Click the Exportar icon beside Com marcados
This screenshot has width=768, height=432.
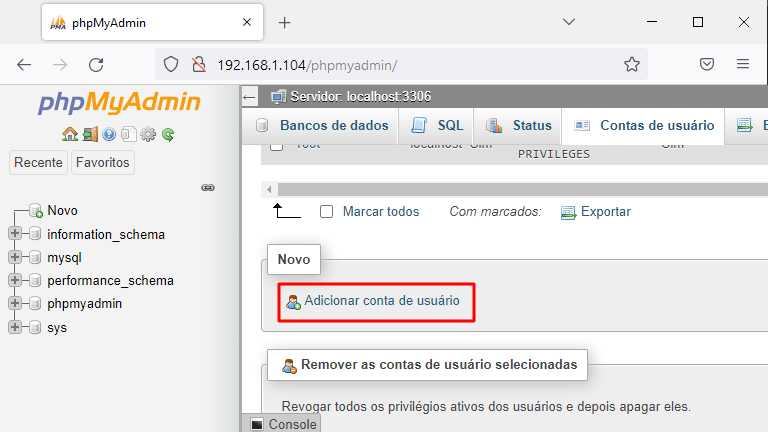(x=568, y=213)
